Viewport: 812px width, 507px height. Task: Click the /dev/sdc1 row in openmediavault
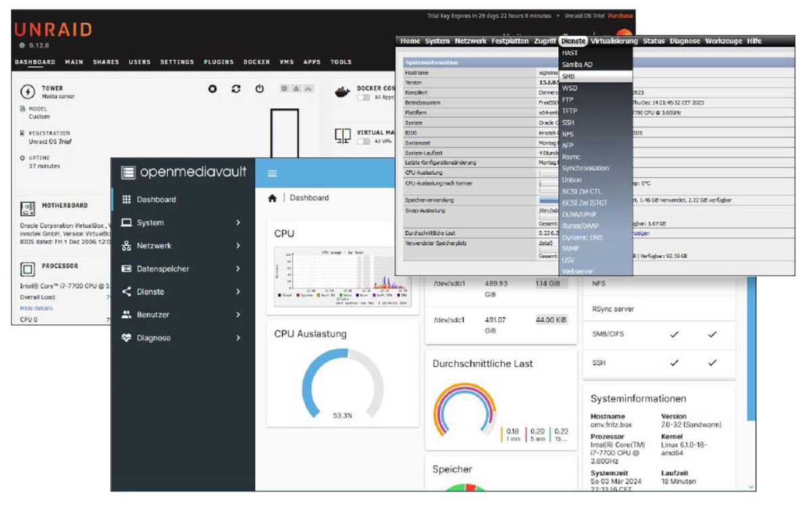pos(500,325)
